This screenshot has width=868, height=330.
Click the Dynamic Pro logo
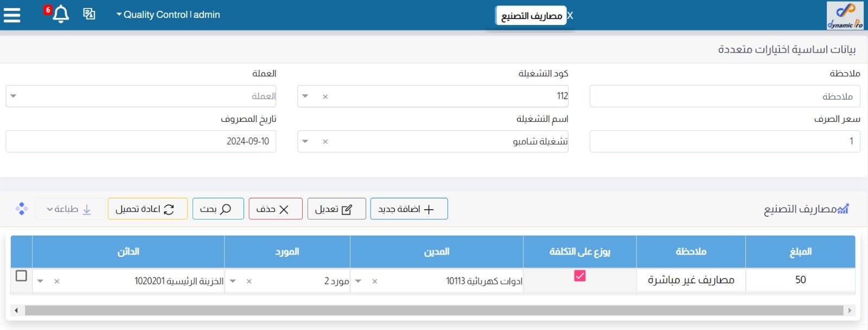tap(845, 15)
